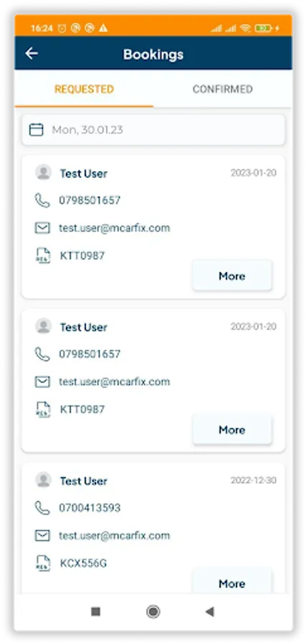
Task: Tap phone icon next to first 0798501657
Action: coord(42,200)
